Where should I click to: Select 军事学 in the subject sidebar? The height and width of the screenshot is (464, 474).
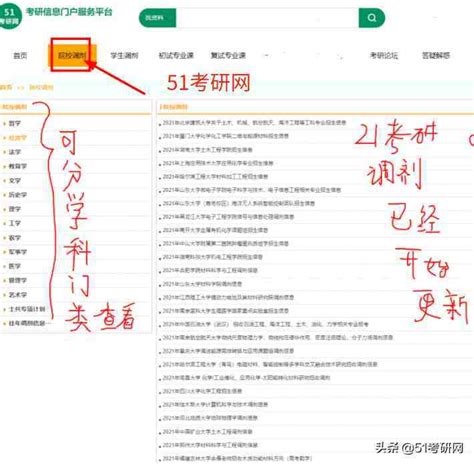click(17, 252)
